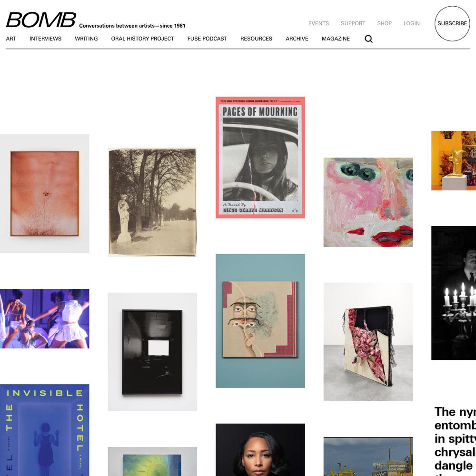Click the Events link

tap(318, 23)
